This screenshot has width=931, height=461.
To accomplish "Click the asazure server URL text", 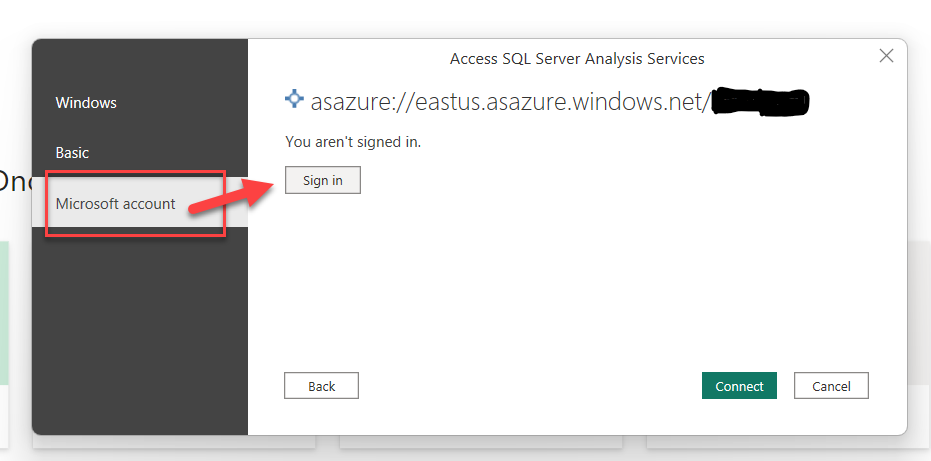I will [509, 102].
